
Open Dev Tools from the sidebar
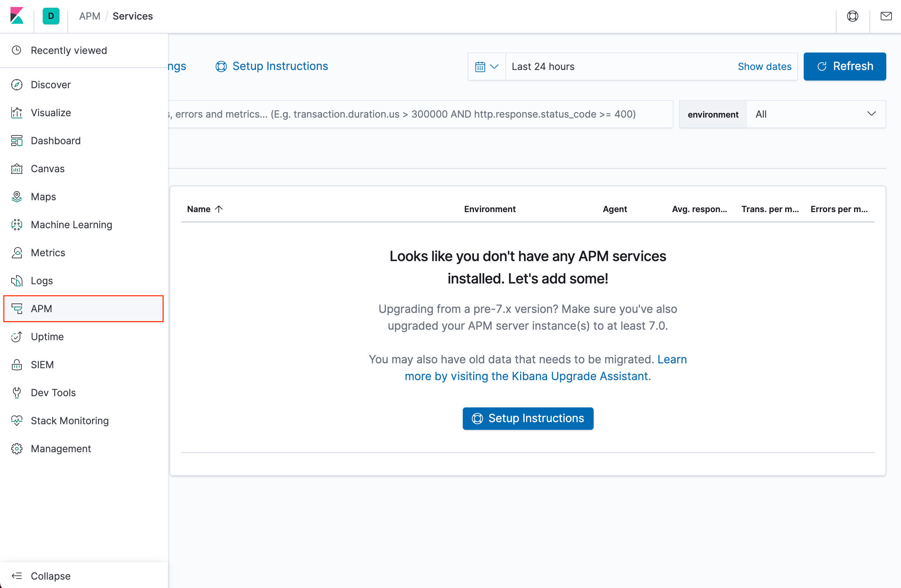[53, 393]
